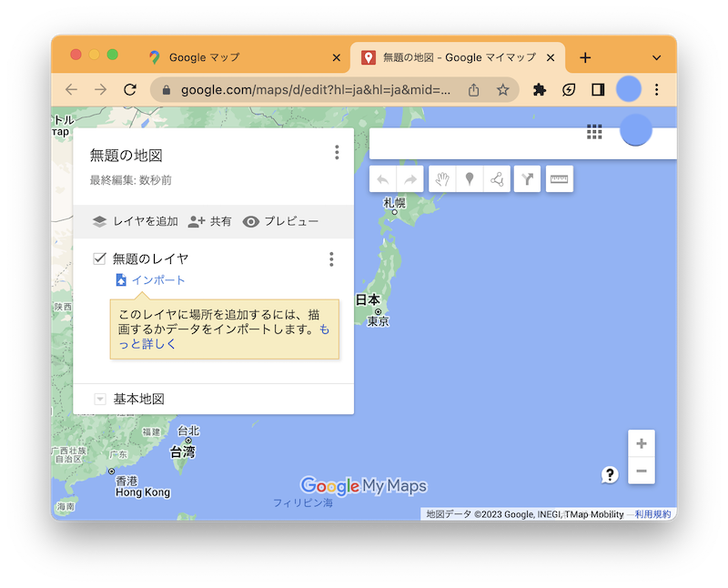Image resolution: width=728 pixels, height=588 pixels.
Task: Zoom in with the plus button
Action: coord(642,443)
